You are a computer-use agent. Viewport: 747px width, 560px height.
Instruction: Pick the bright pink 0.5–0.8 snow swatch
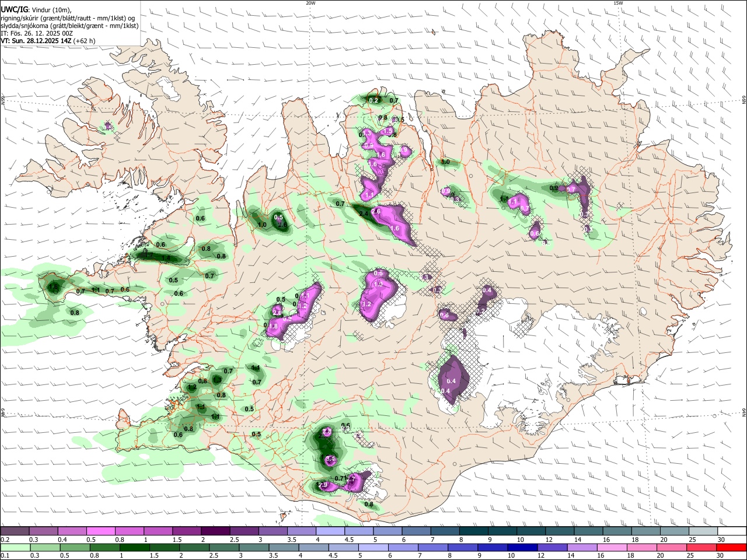(x=100, y=531)
